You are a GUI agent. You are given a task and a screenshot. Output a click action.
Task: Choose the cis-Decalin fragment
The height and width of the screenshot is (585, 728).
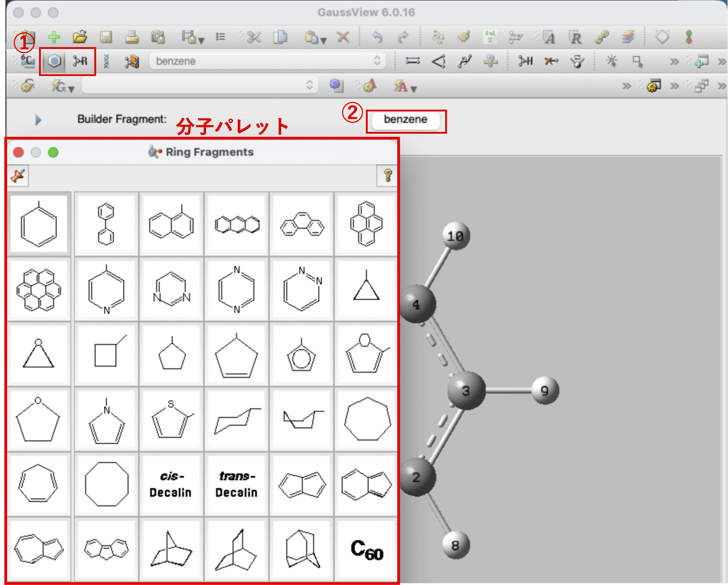pos(171,484)
